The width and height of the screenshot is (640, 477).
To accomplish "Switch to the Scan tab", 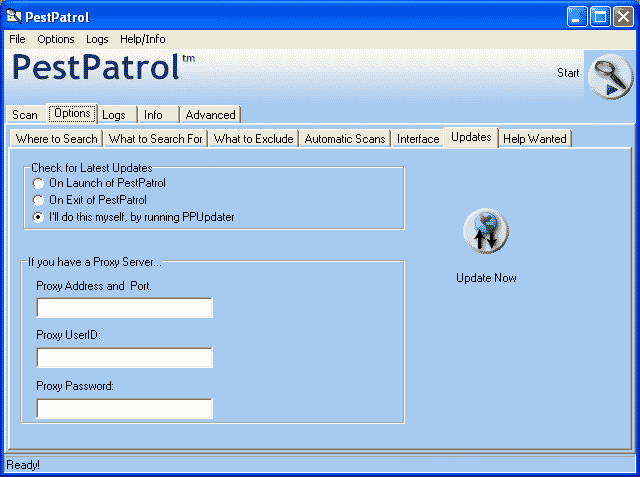I will tap(25, 115).
